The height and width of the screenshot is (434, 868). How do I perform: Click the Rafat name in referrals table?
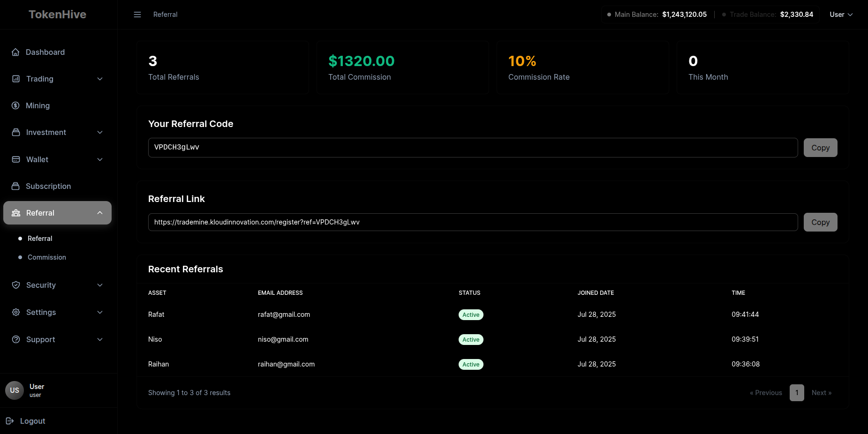tap(156, 314)
